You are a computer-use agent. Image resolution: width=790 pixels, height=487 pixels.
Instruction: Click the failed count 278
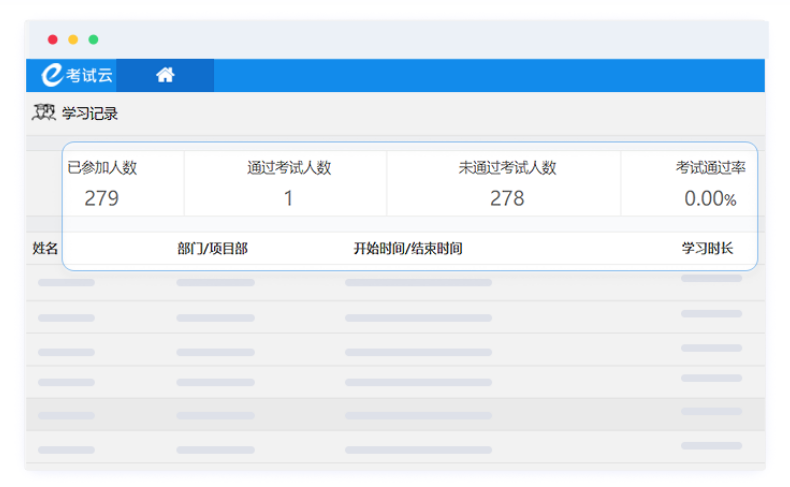click(x=507, y=198)
